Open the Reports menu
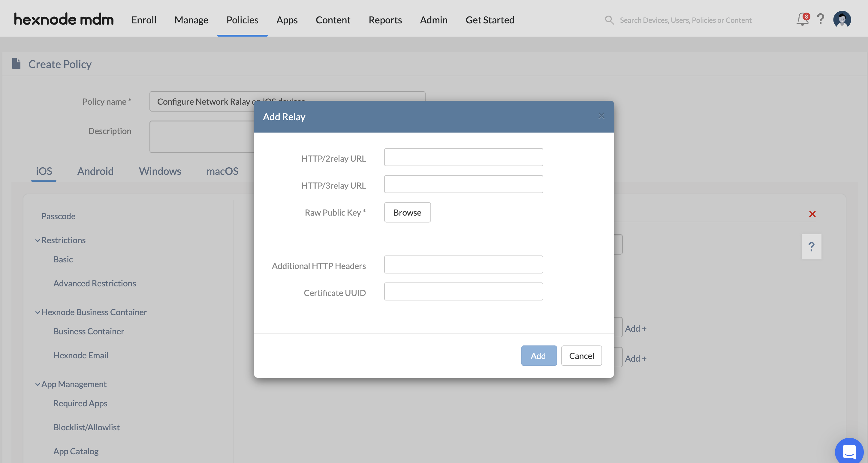868x463 pixels. (x=385, y=19)
